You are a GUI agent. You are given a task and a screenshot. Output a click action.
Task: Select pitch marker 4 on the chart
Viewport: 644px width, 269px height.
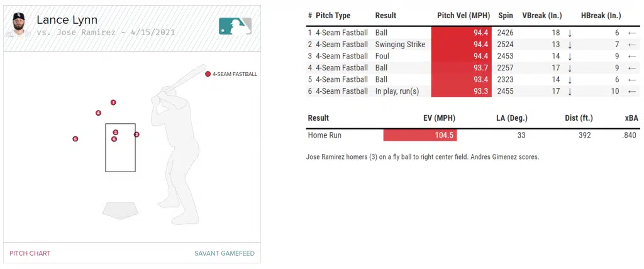tap(98, 113)
